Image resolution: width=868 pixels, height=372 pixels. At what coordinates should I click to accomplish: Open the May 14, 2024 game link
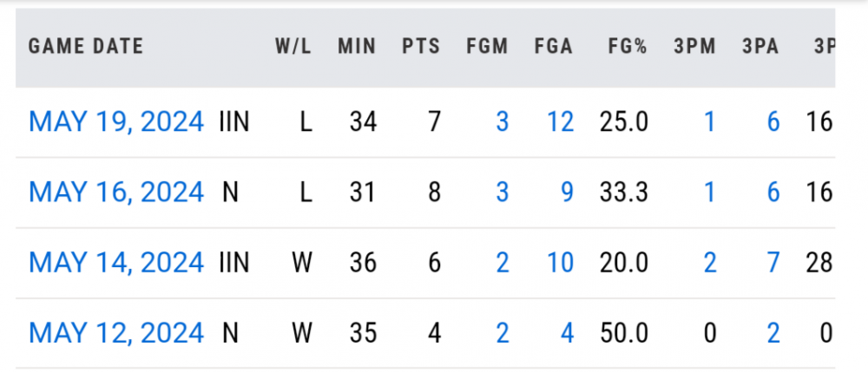coord(116,262)
